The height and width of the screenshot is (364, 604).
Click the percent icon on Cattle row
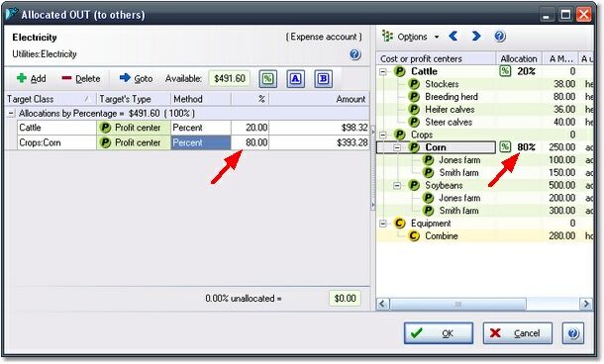(505, 71)
